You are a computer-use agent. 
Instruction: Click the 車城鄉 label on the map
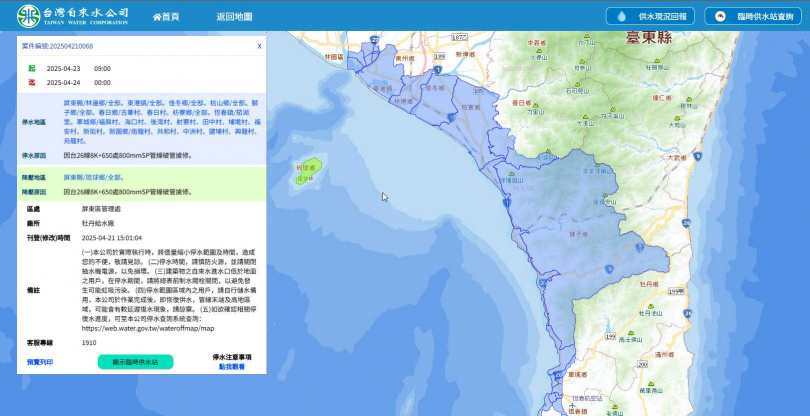[x=577, y=374]
